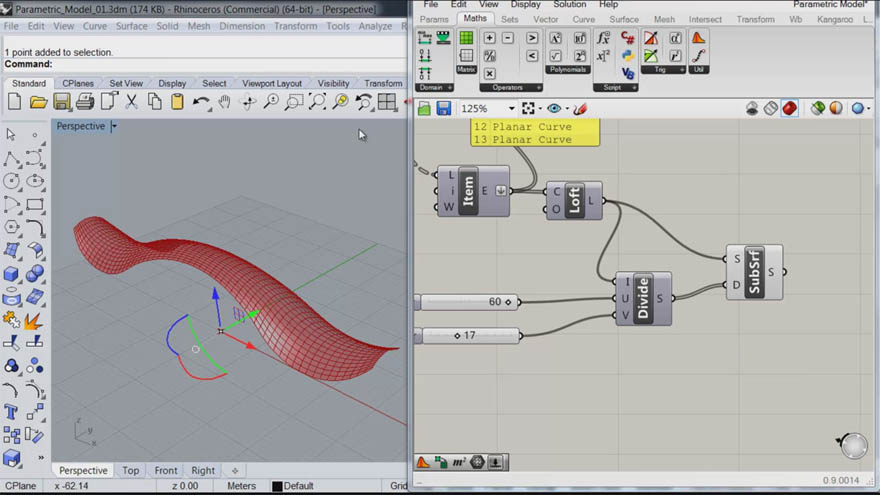Select the Circle tool in left toolbar
Viewport: 880px width, 495px height.
click(11, 181)
